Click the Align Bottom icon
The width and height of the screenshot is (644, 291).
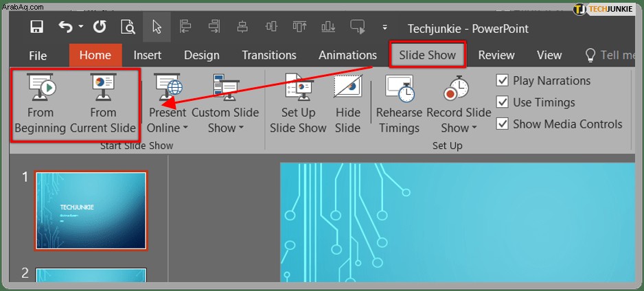tap(328, 27)
